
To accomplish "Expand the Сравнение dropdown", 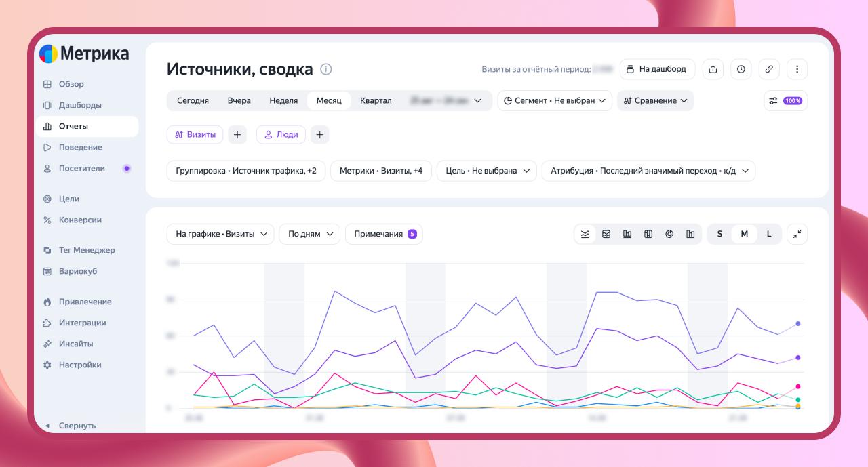I will (x=655, y=100).
